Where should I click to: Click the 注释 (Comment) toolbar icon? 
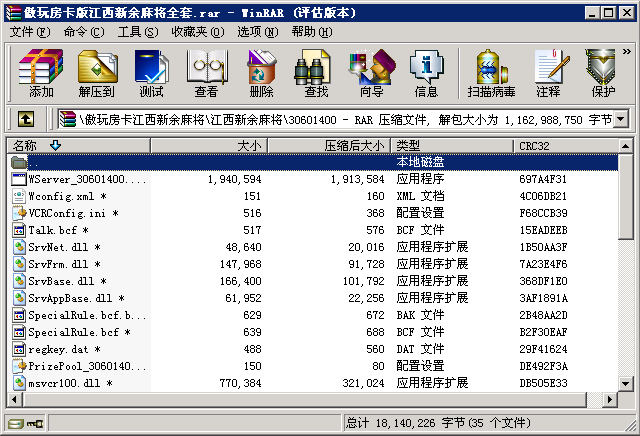[x=548, y=73]
